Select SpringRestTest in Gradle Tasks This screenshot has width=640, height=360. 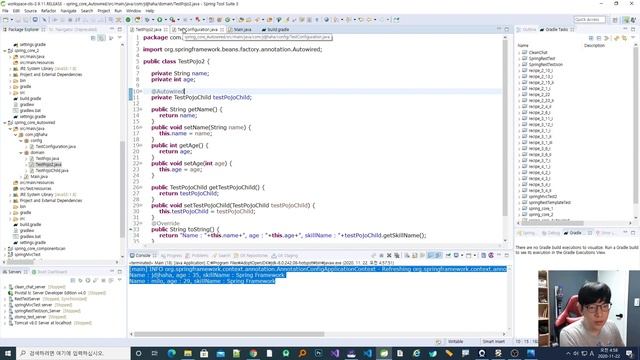(x=542, y=59)
